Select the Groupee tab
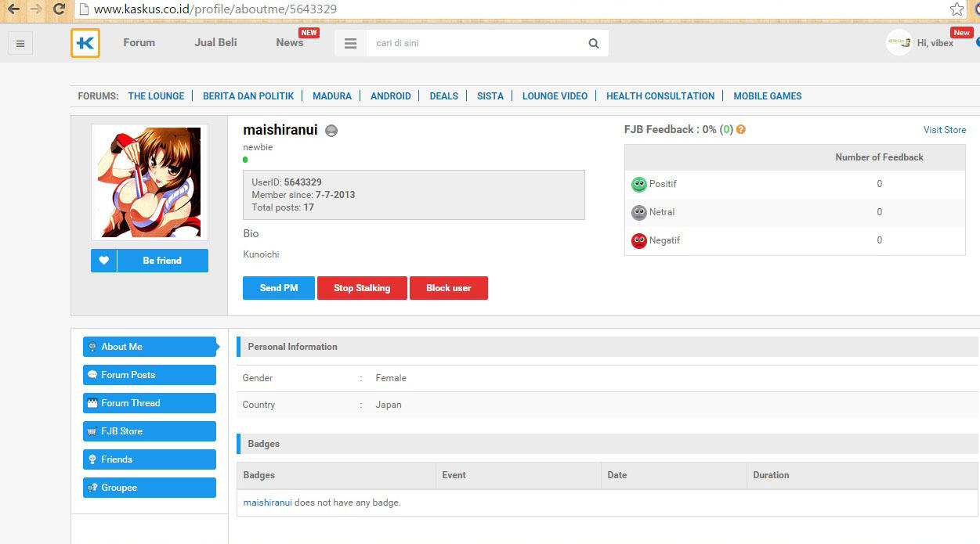The image size is (980, 544). (x=150, y=488)
